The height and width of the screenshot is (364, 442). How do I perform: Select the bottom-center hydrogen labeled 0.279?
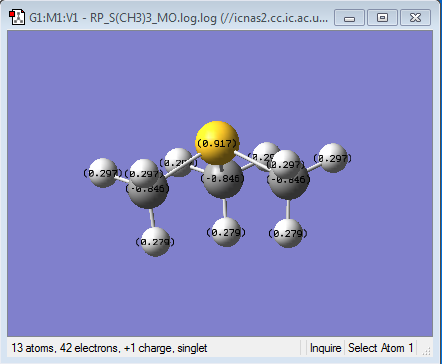226,232
